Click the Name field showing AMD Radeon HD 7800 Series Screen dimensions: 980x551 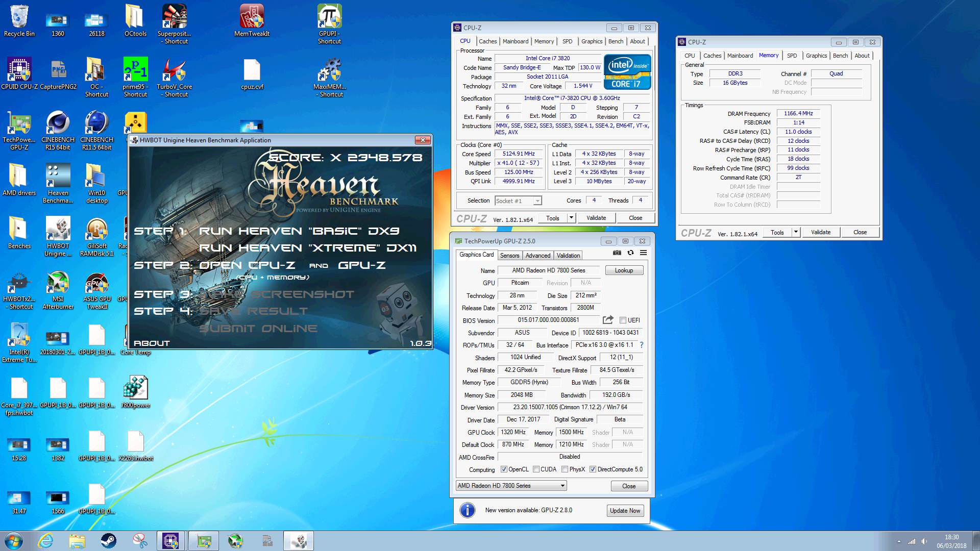tap(549, 270)
